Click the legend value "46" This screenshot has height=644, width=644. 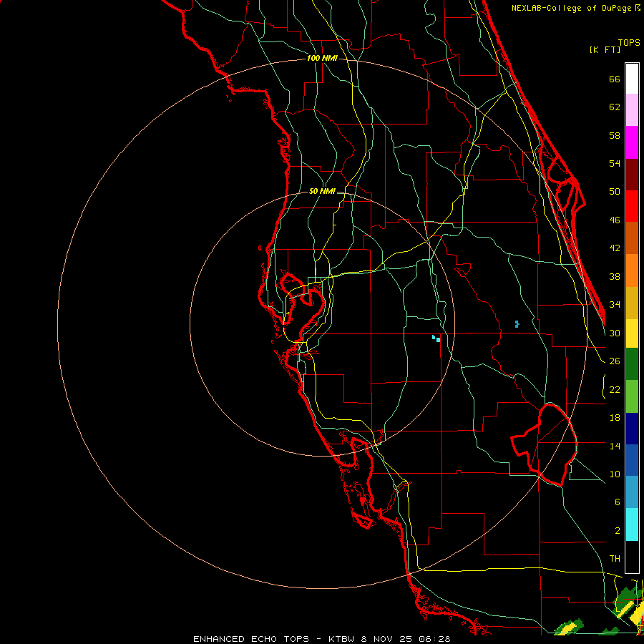(615, 220)
